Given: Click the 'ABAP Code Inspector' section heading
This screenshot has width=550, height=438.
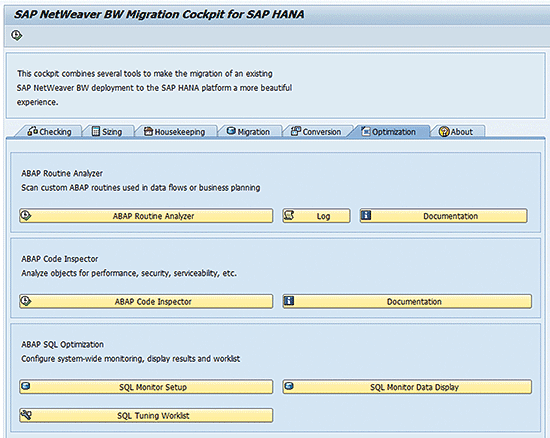Looking at the screenshot, I should click(60, 259).
